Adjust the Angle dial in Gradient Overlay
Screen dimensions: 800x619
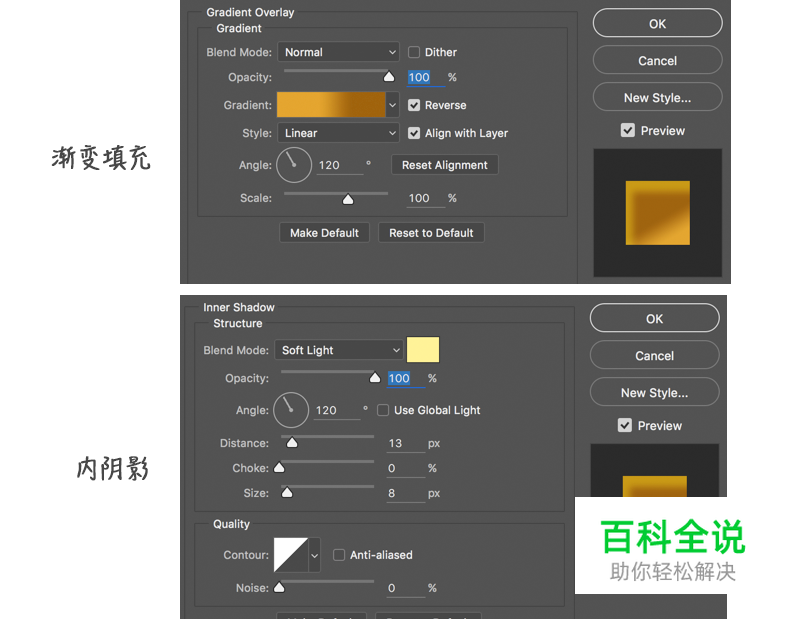tap(293, 164)
